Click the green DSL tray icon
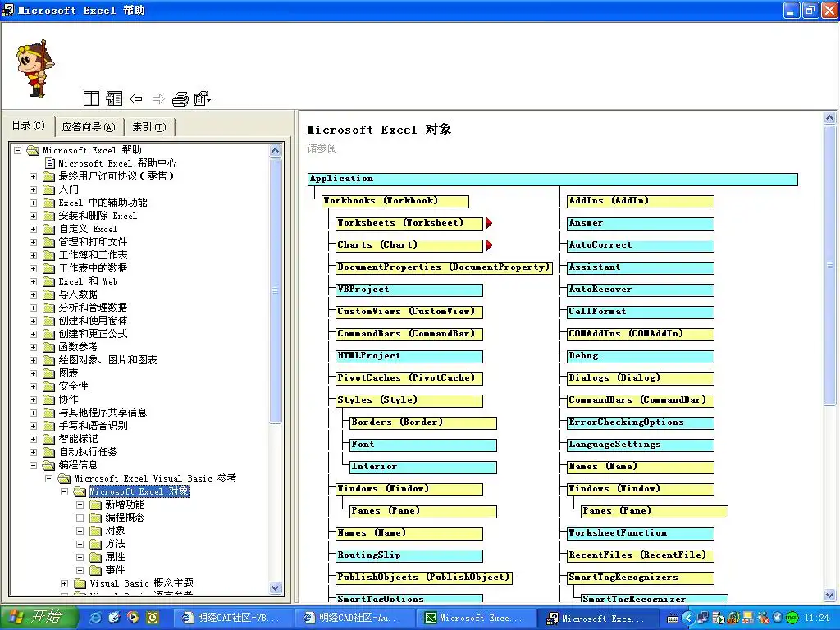The image size is (840, 630). [792, 619]
